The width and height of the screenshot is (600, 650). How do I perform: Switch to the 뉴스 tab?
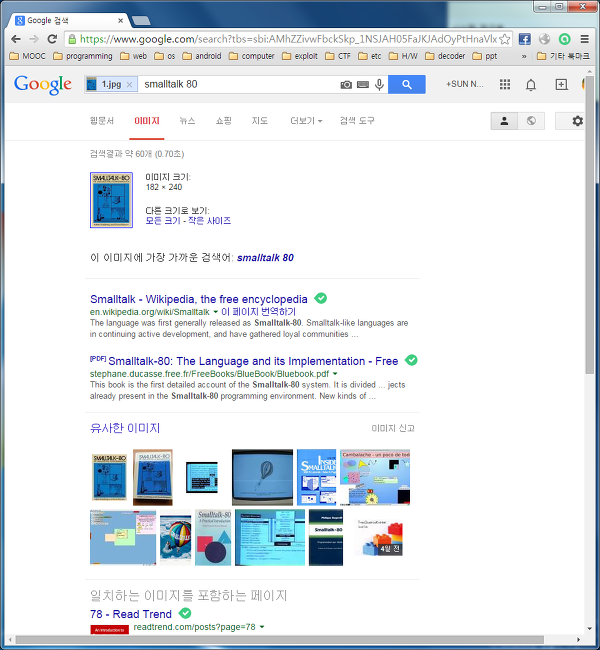click(187, 121)
